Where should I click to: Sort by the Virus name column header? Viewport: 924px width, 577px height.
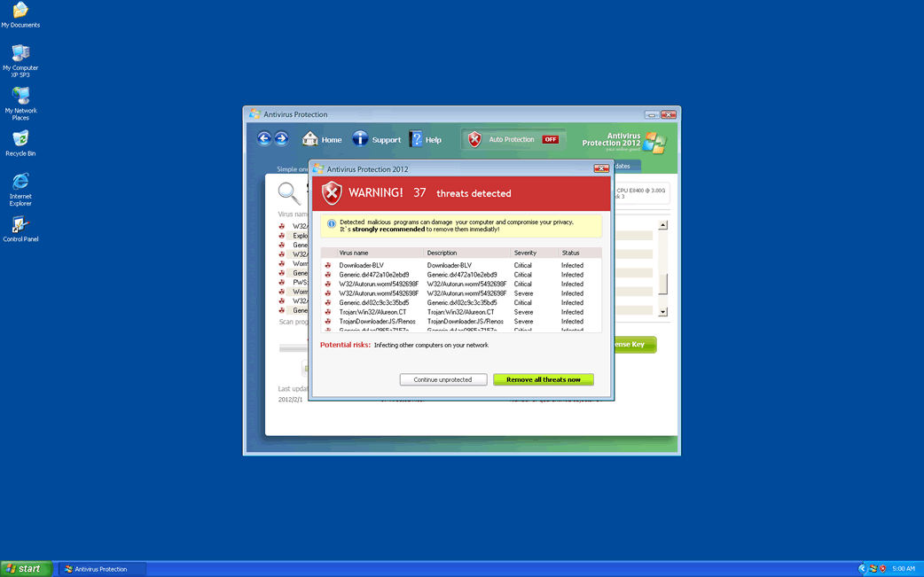click(x=354, y=253)
